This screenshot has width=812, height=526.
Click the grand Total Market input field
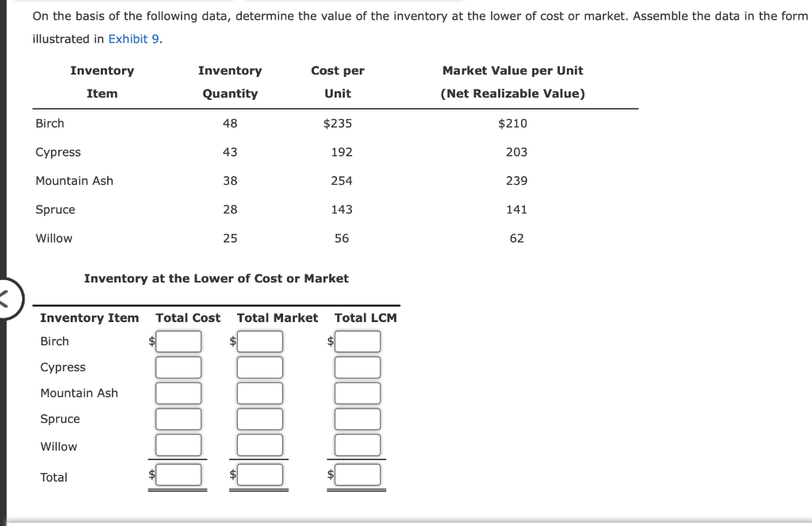coord(259,475)
